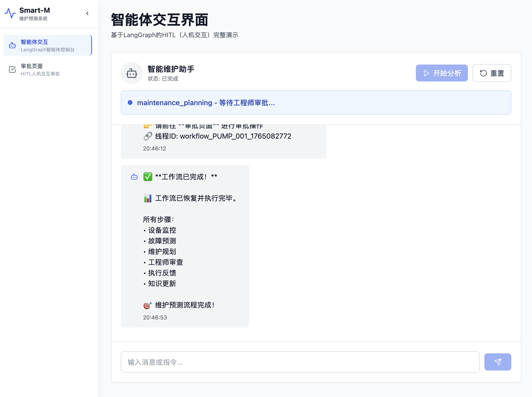Image resolution: width=532 pixels, height=397 pixels.
Task: Click the 智能维护助手 robot avatar
Action: tap(132, 73)
